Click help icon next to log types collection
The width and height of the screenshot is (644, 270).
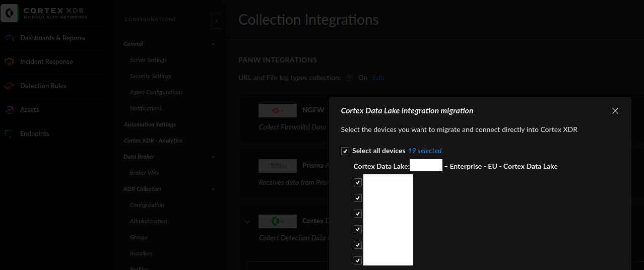(x=349, y=78)
